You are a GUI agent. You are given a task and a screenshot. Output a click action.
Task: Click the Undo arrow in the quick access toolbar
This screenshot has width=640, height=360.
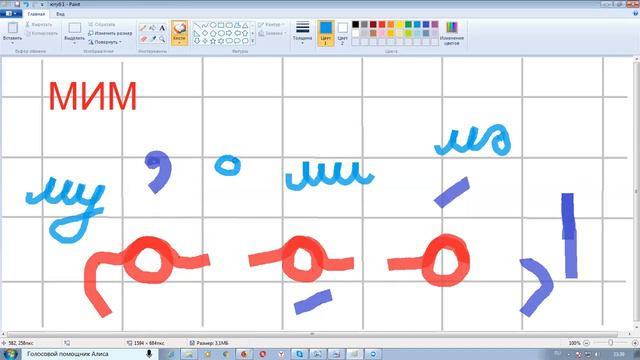(x=26, y=4)
